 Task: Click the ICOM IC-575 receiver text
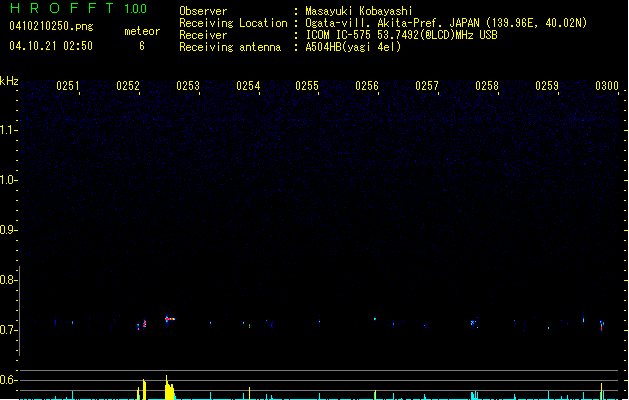[401, 35]
